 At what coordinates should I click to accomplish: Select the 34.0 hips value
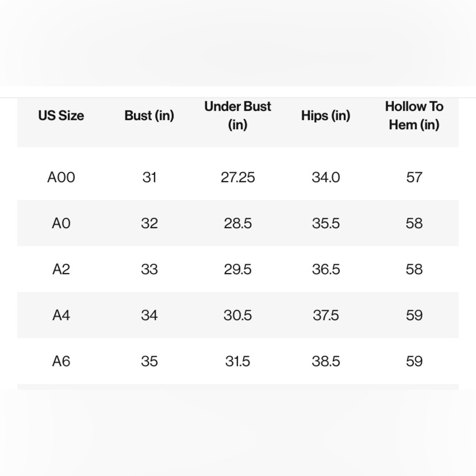point(326,178)
